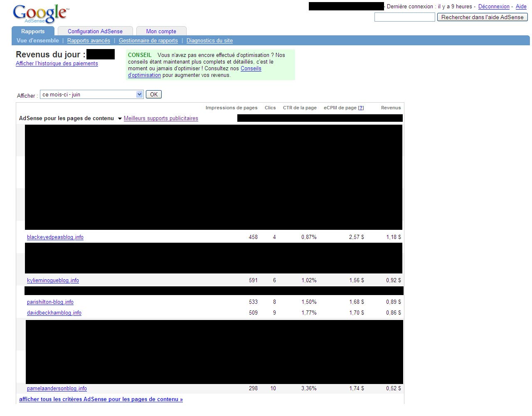
Task: Click the CTR de la page column header
Action: (300, 108)
